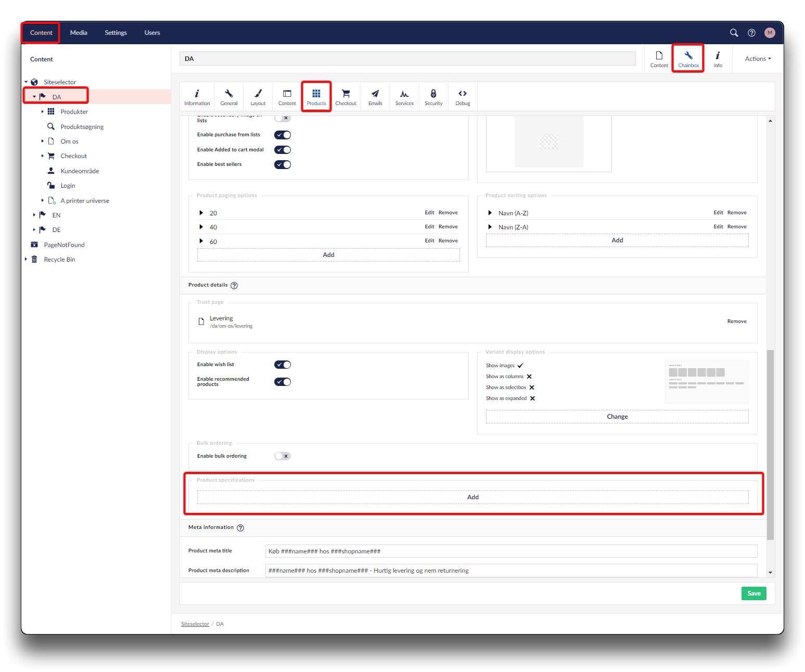
Task: Open the Info app icon
Action: [718, 59]
